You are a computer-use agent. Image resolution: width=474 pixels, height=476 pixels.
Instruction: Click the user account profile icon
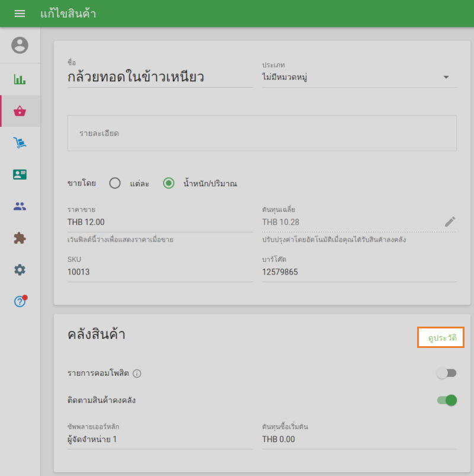pos(20,45)
